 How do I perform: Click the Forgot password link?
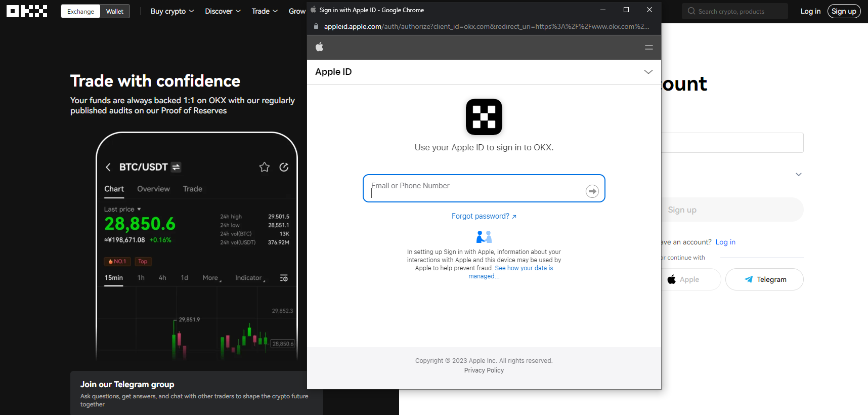click(x=484, y=216)
